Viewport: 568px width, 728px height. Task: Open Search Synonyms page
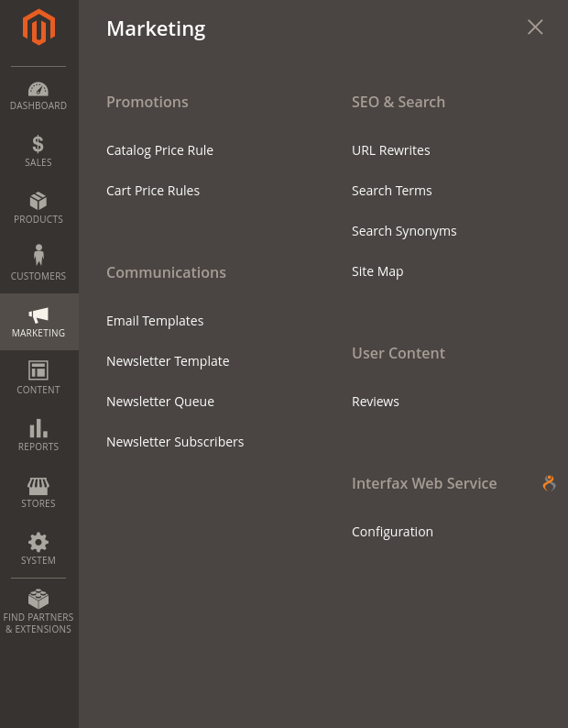tap(404, 231)
